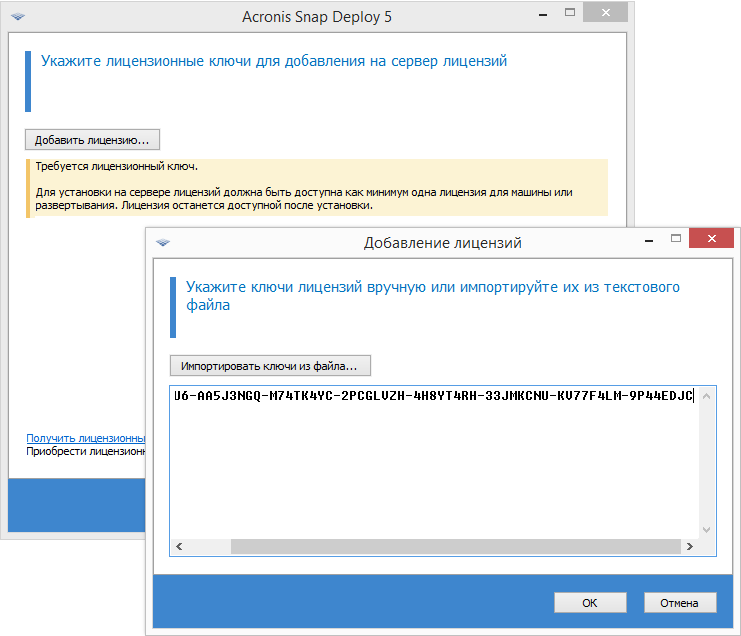Click the horizontal scrollbar left arrow

tap(179, 547)
